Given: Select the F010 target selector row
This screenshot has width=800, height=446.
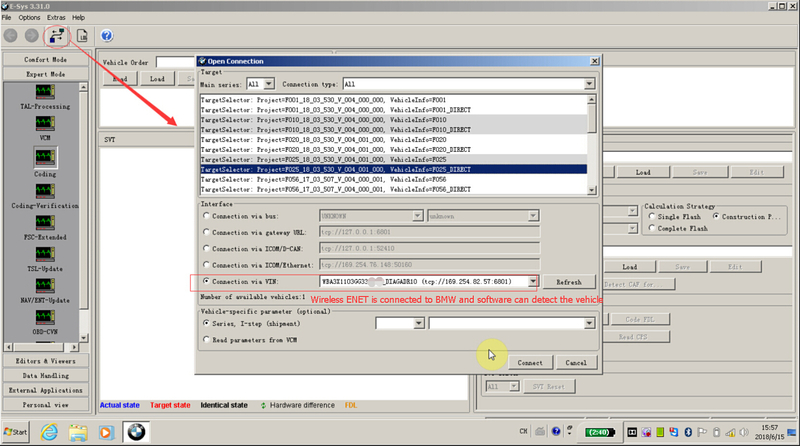Looking at the screenshot, I should (393, 120).
